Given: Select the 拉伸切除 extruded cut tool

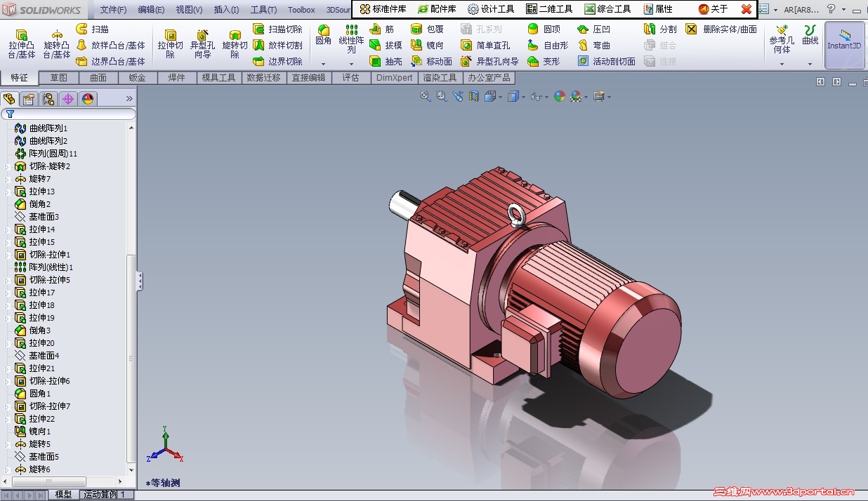Looking at the screenshot, I should tap(170, 45).
